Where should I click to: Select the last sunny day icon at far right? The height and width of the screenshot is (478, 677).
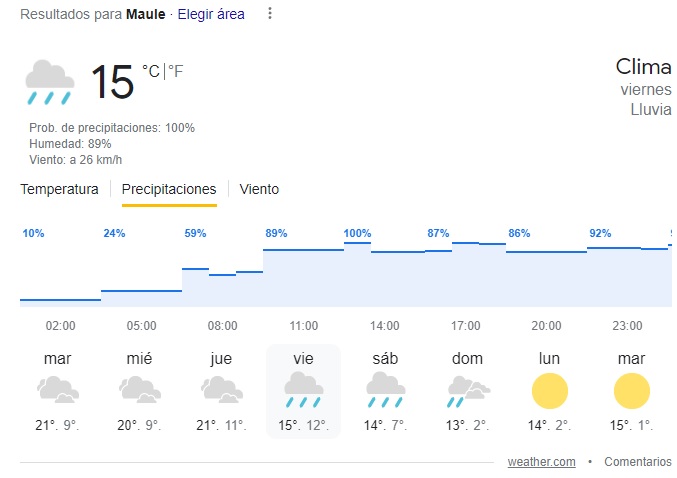631,389
